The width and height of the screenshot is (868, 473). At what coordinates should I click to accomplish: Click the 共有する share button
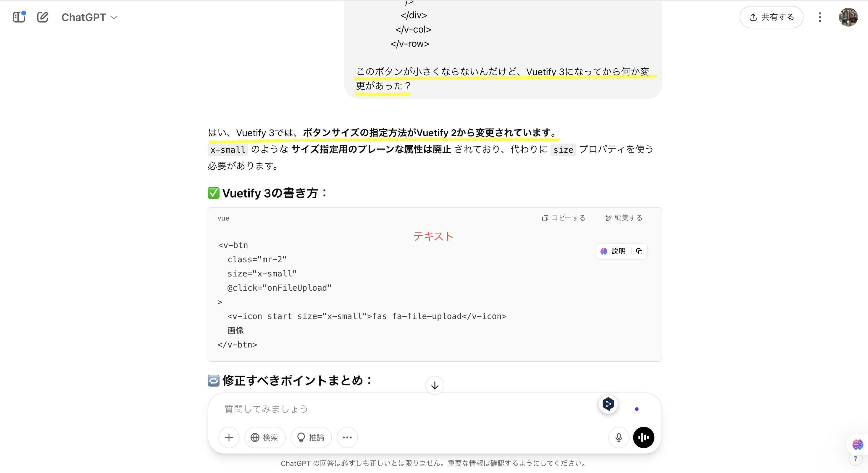tap(771, 17)
